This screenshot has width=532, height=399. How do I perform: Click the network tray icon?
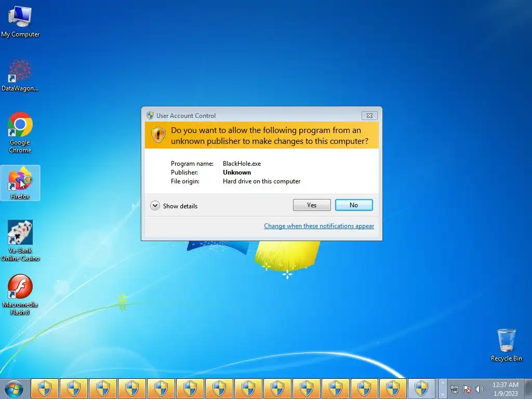[x=454, y=389]
